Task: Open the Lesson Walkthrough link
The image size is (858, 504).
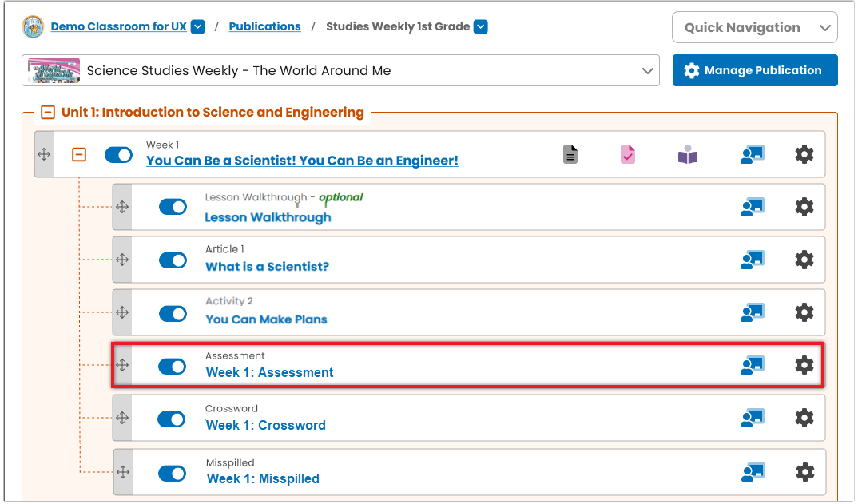Action: coord(268,217)
